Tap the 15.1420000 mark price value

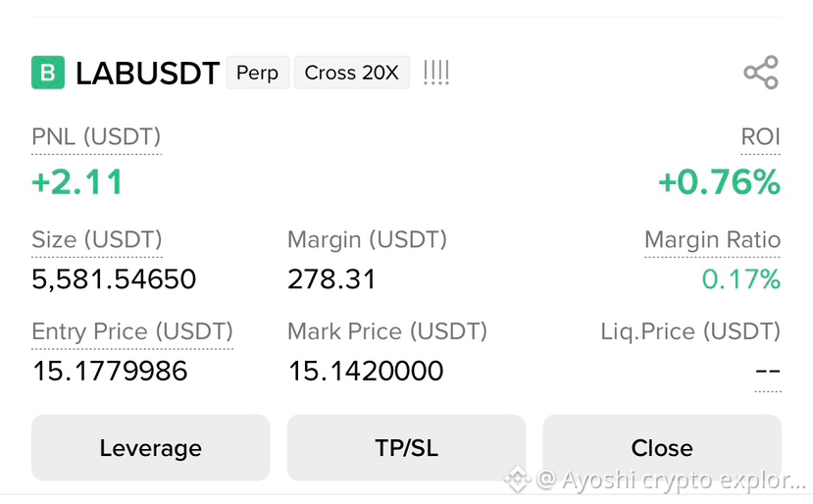coord(366,372)
